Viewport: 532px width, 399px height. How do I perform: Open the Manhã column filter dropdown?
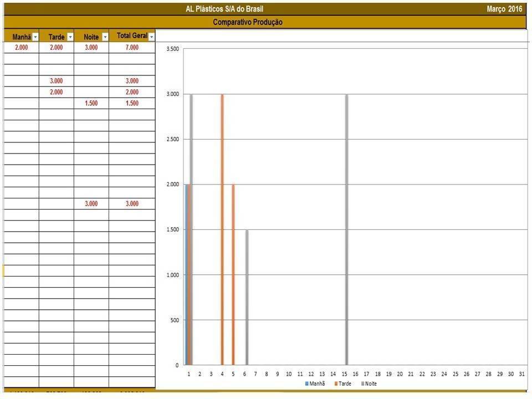click(x=35, y=37)
